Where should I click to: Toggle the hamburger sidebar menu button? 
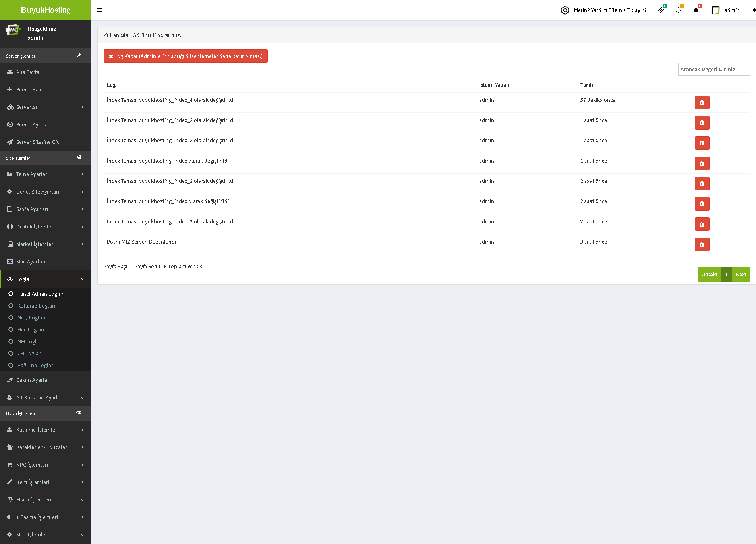click(100, 10)
